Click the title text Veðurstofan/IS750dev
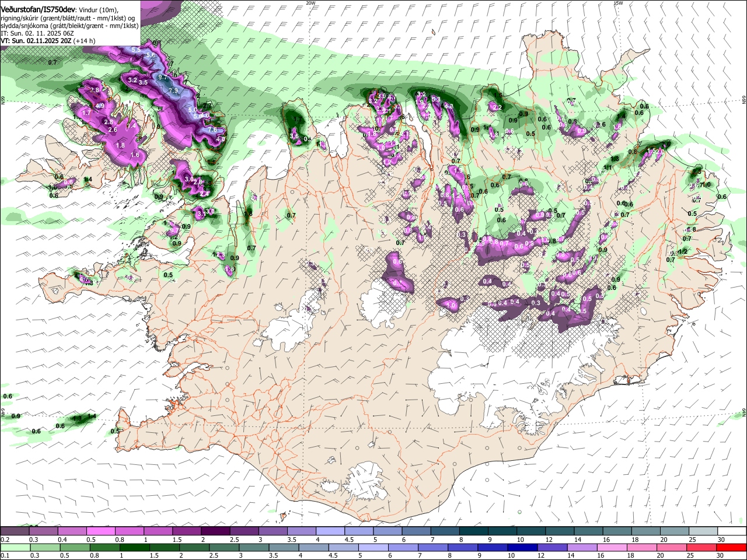This screenshot has height=560, width=747. (x=38, y=9)
